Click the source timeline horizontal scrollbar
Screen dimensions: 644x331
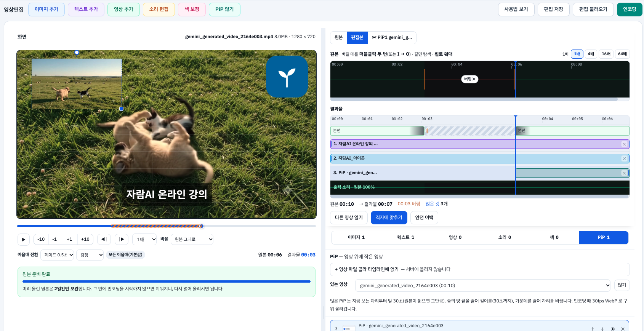pos(474,99)
